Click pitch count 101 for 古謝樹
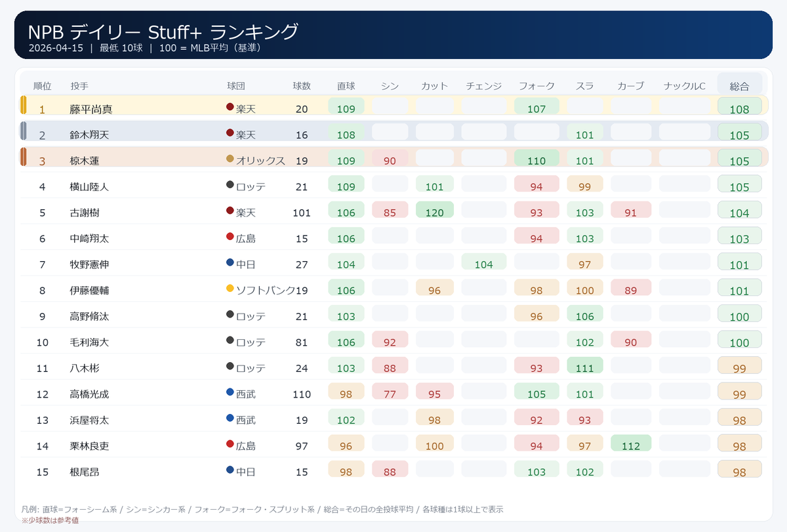 point(302,213)
